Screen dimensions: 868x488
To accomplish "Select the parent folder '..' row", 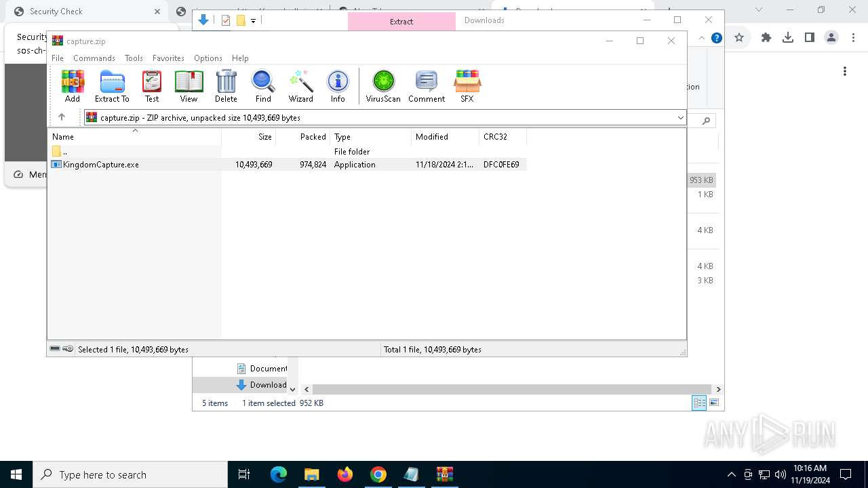I will 287,152.
